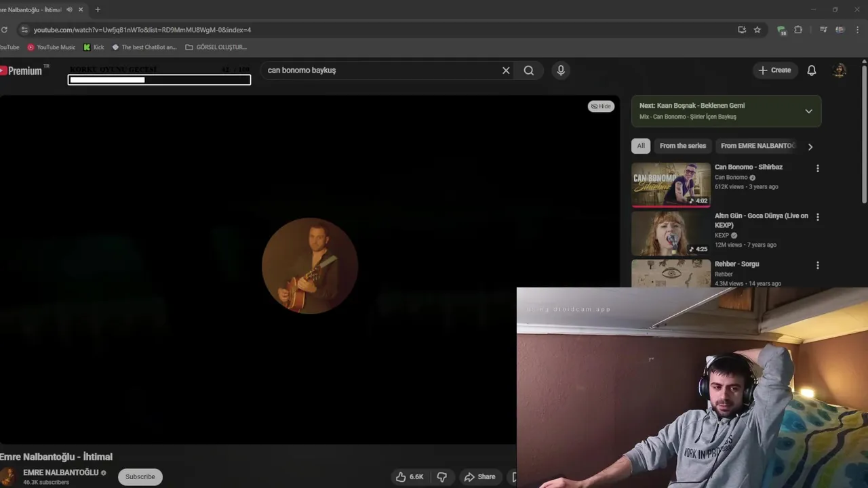Viewport: 868px width, 488px height.
Task: Open the browser Extensions puzzle icon
Action: 798,30
